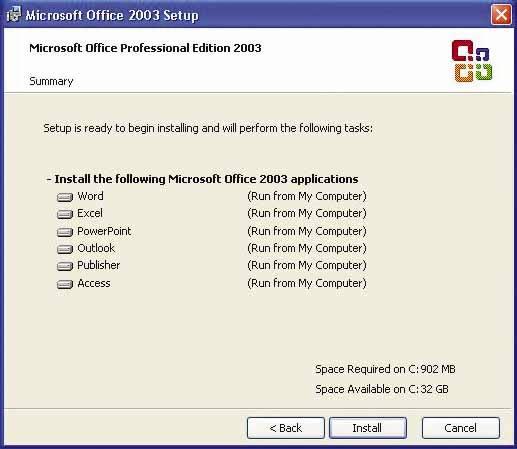The height and width of the screenshot is (449, 517).
Task: Click Run from My Computer beside Outlook
Action: click(x=307, y=248)
